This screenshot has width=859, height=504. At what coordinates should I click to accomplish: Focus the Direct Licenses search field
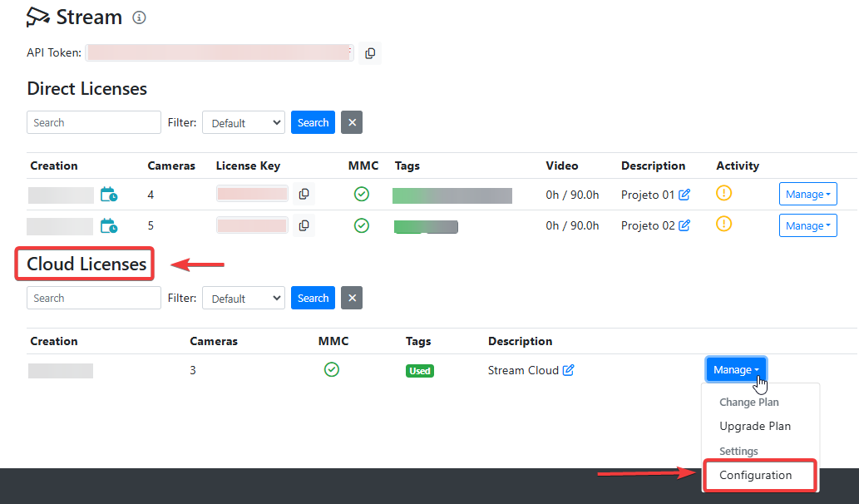click(x=94, y=123)
